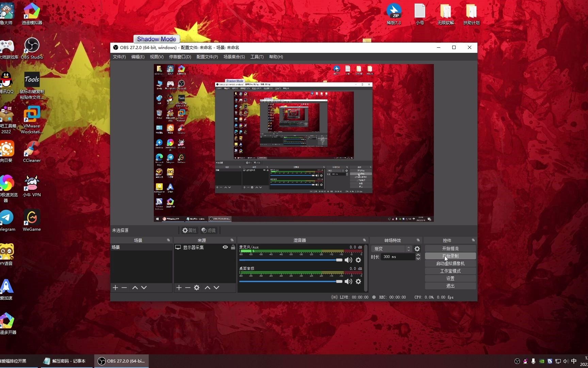The height and width of the screenshot is (368, 588).
Task: Enable 工作室模式 studio mode
Action: click(x=450, y=271)
